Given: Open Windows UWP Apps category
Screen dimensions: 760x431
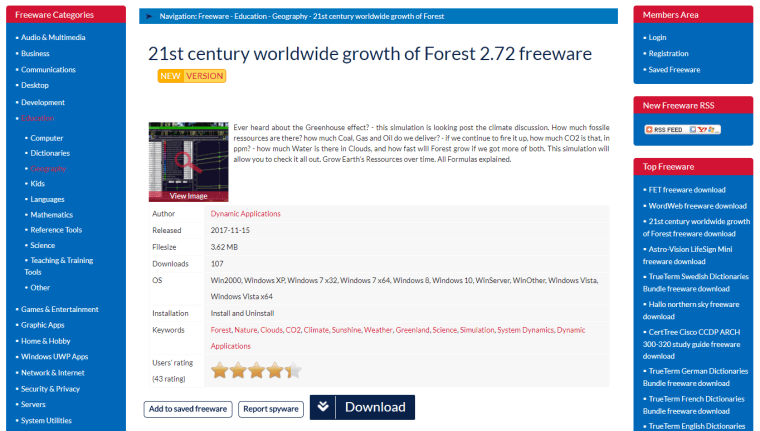Looking at the screenshot, I should point(54,357).
